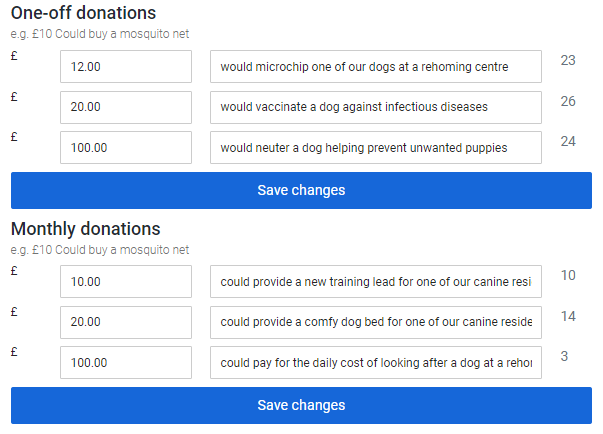Click character counter 14 beside dog bed description

click(x=568, y=316)
